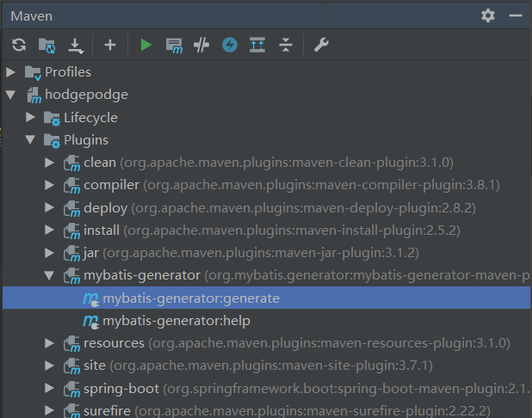
Task: Expand the install plugin
Action: pyautogui.click(x=50, y=231)
